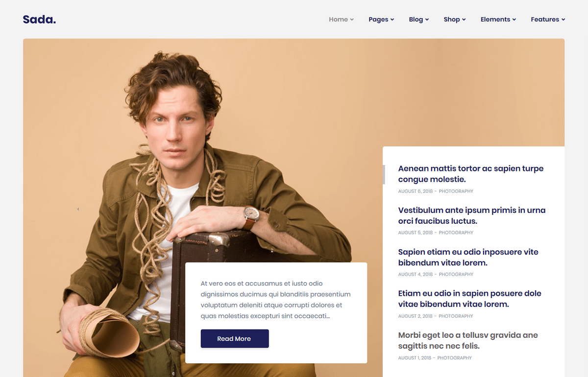Click the Read More button
588x377 pixels.
tap(235, 339)
